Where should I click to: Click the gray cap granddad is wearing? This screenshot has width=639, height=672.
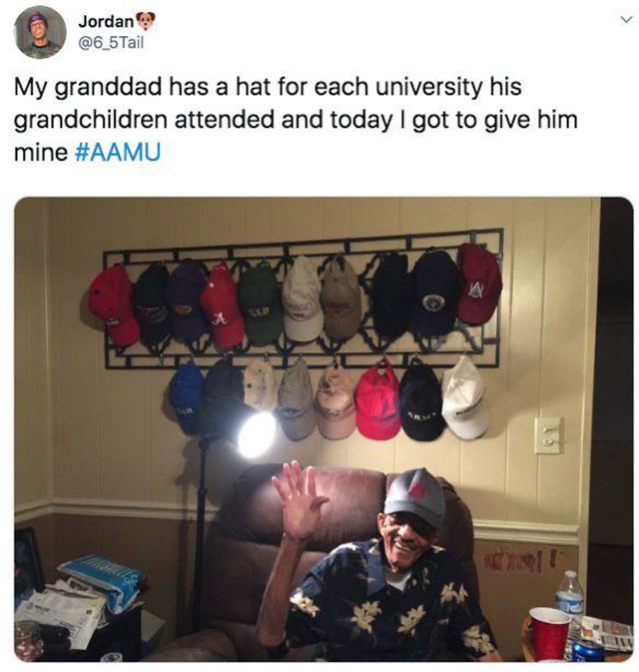(x=414, y=496)
